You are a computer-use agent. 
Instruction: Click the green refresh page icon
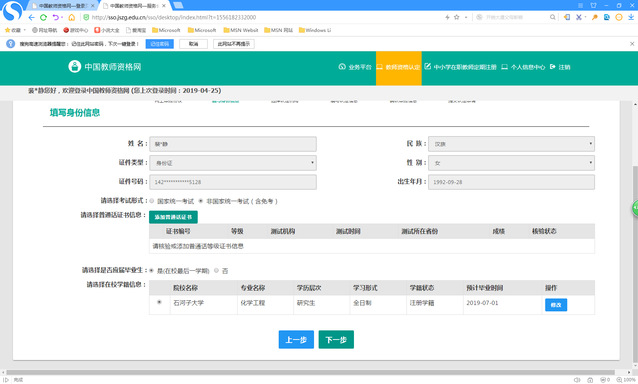click(x=43, y=17)
